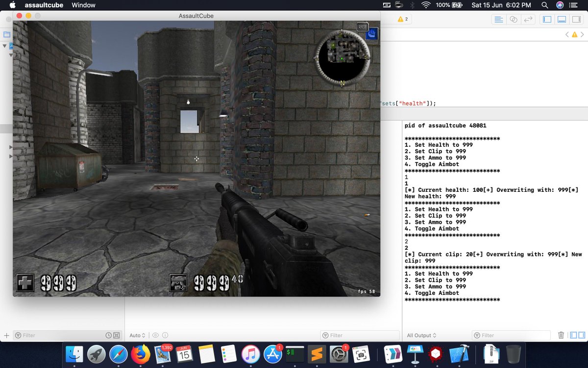Screen dimensions: 588x368
Task: Click the jump bar warning triangle icon
Action: click(574, 34)
